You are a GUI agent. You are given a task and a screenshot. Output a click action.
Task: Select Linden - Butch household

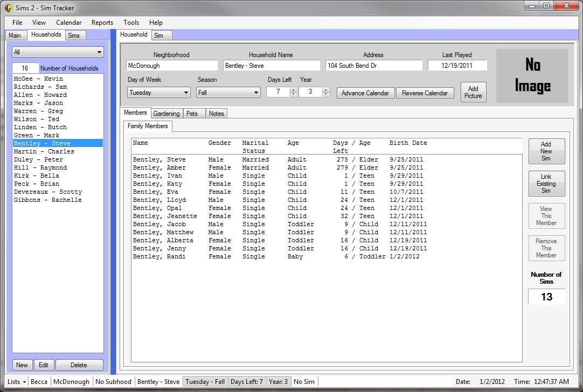[x=58, y=127]
